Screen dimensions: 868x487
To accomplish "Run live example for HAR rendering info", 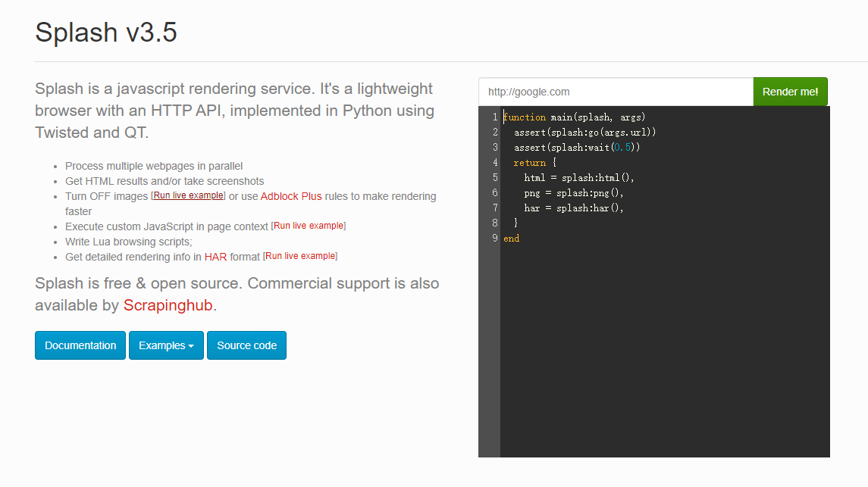I will click(x=300, y=256).
